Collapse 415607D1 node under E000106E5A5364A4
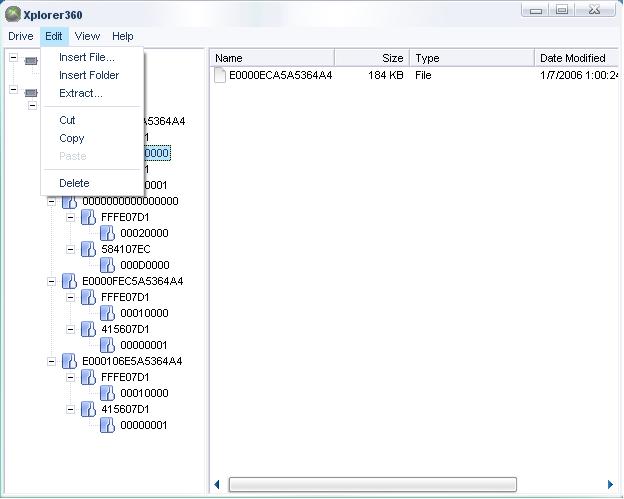 click(x=70, y=409)
